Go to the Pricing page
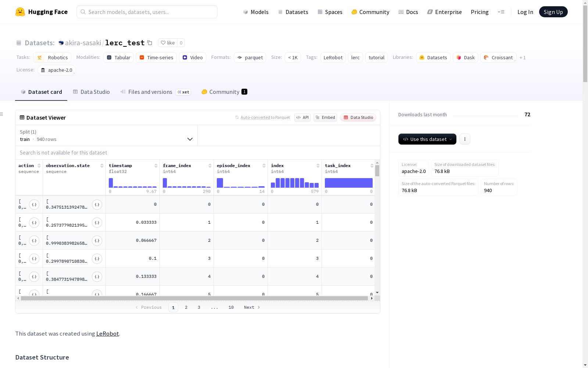 tap(480, 12)
